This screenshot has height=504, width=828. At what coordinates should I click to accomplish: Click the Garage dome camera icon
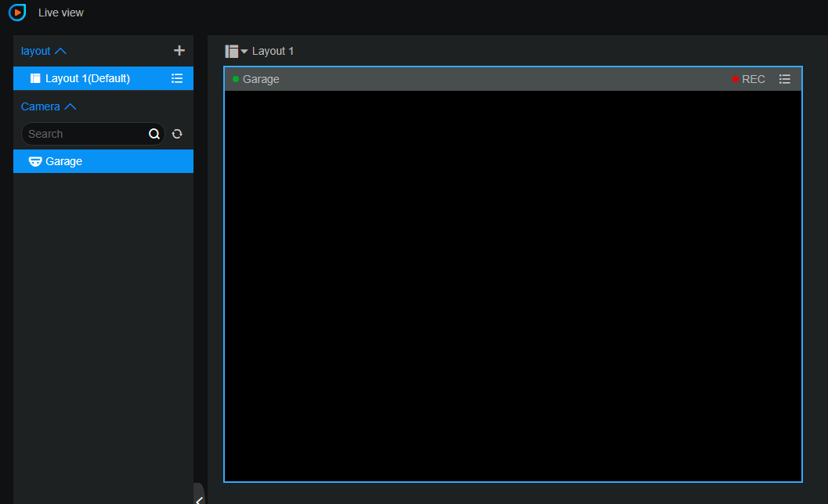[x=35, y=161]
